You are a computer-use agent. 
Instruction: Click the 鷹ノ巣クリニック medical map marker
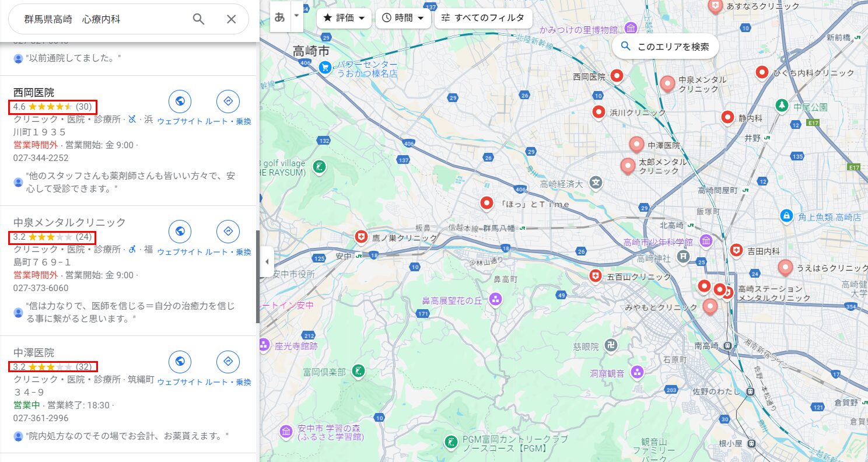[362, 237]
